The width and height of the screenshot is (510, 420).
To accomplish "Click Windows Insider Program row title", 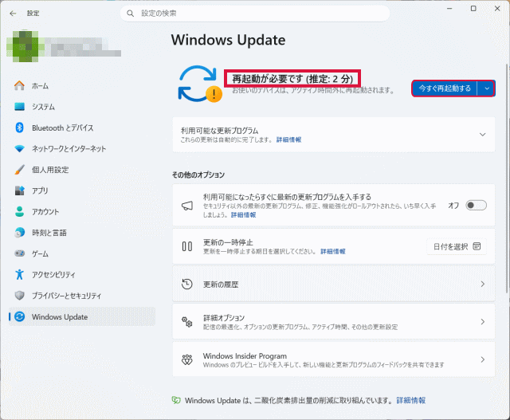I will (x=245, y=355).
